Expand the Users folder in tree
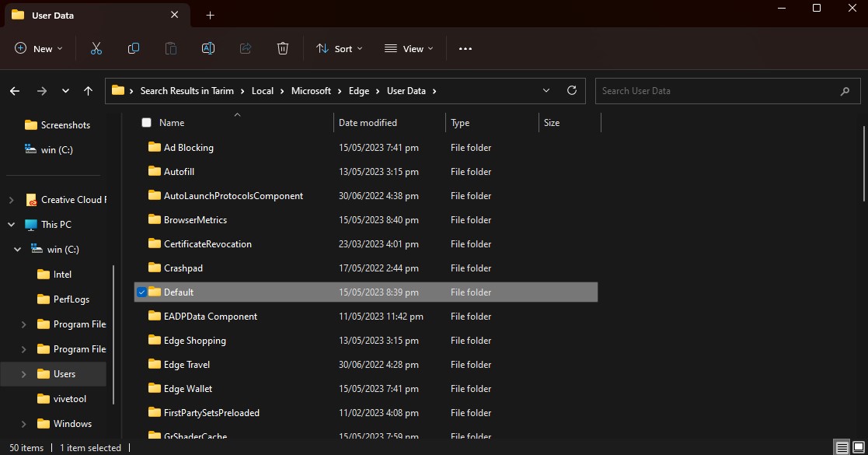 (23, 374)
